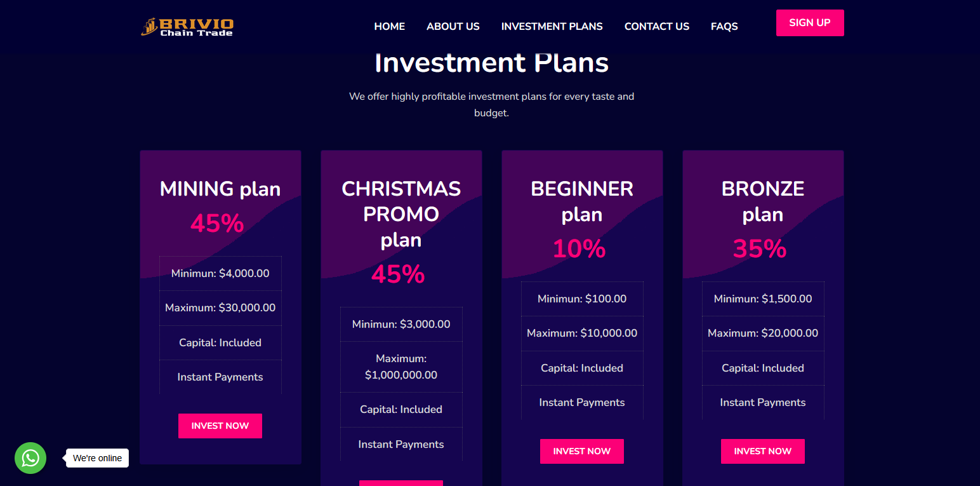Click the SIGN UP button
The height and width of the screenshot is (486, 980).
click(x=810, y=23)
